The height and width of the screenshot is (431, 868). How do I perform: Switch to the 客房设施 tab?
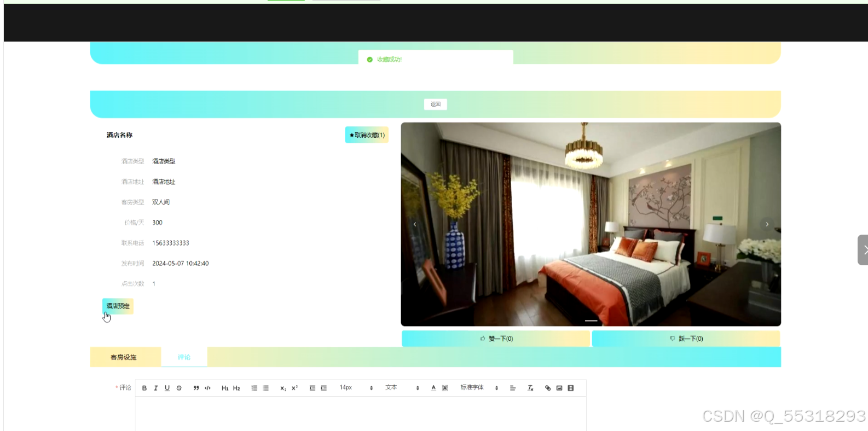(x=125, y=357)
